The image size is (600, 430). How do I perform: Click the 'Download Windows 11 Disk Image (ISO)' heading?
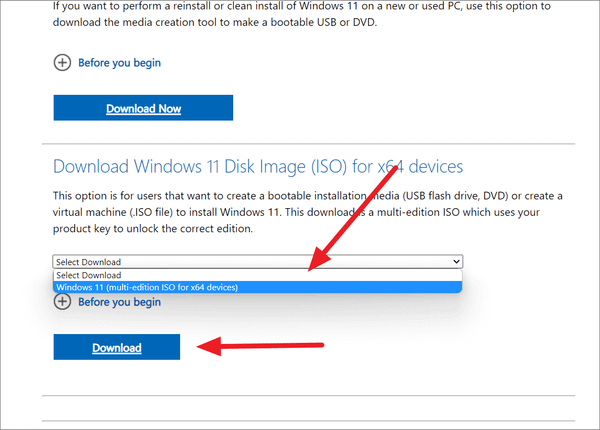200,166
